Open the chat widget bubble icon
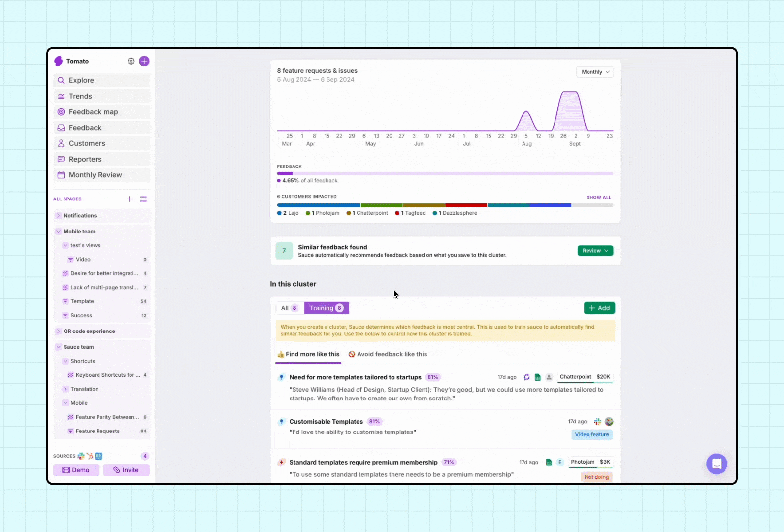The height and width of the screenshot is (532, 784). point(717,464)
